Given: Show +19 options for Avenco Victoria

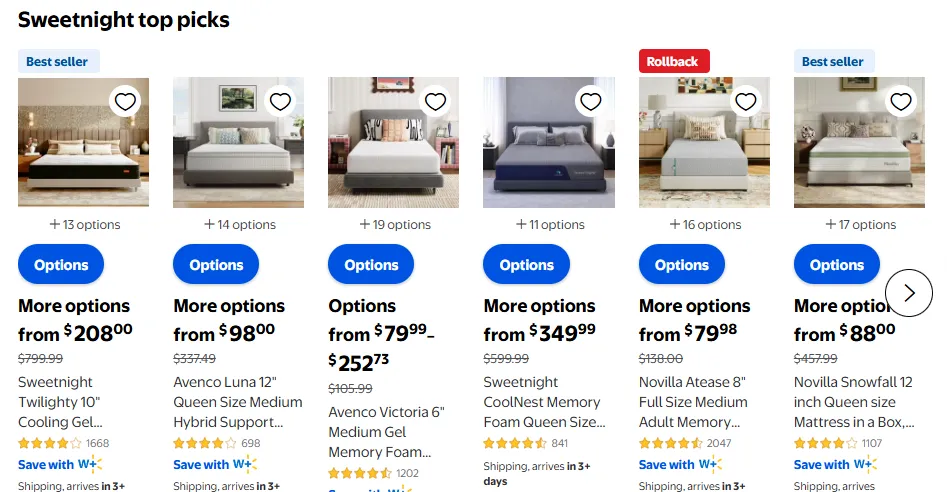Looking at the screenshot, I should [394, 225].
